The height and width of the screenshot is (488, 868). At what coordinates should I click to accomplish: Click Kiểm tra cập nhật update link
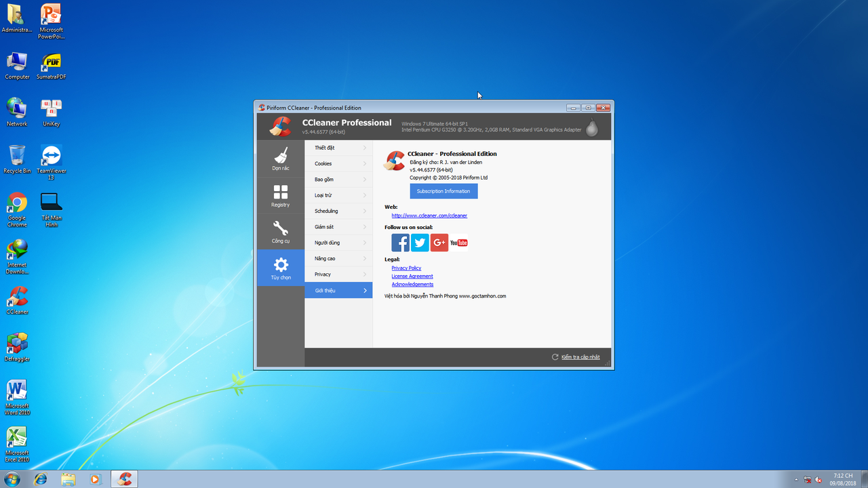click(x=580, y=357)
